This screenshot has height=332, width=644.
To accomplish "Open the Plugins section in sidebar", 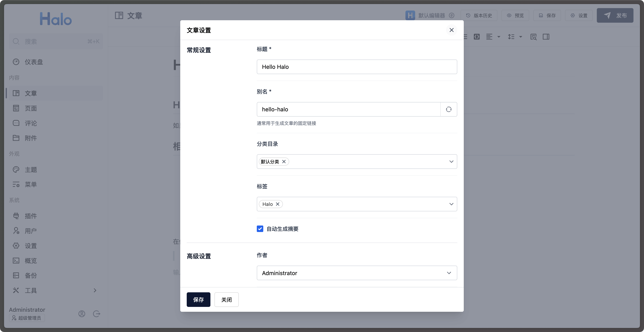I will click(31, 216).
